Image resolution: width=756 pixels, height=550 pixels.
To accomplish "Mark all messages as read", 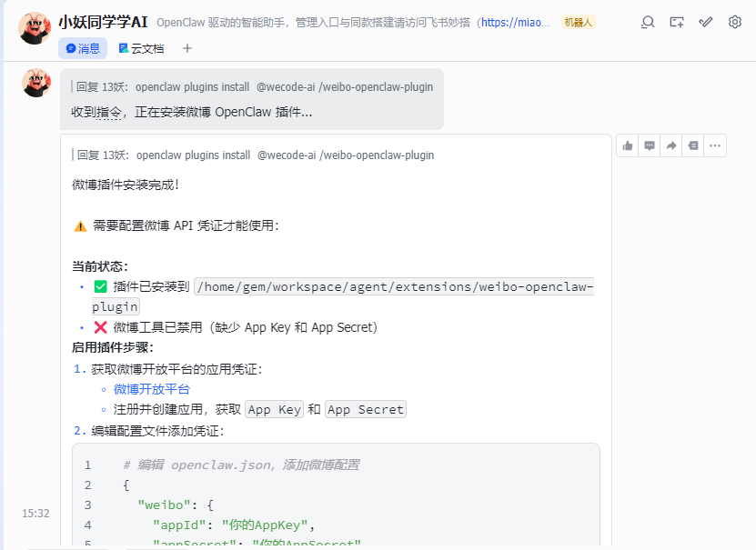I will pyautogui.click(x=705, y=22).
